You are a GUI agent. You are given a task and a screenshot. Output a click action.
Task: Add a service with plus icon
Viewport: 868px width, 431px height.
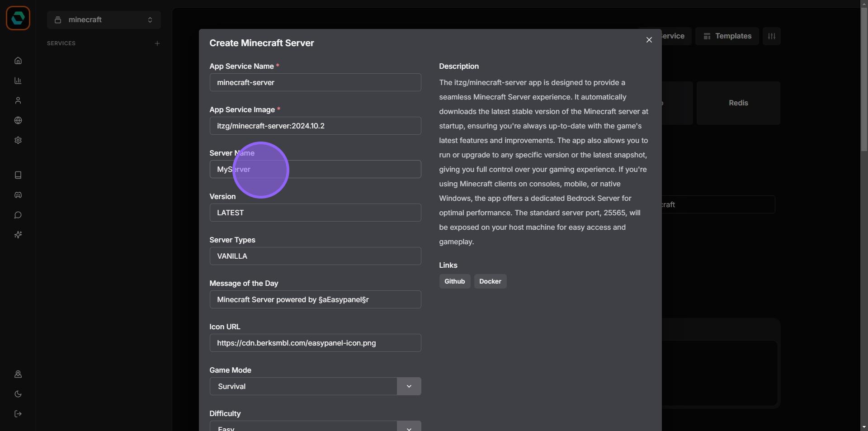click(x=157, y=43)
